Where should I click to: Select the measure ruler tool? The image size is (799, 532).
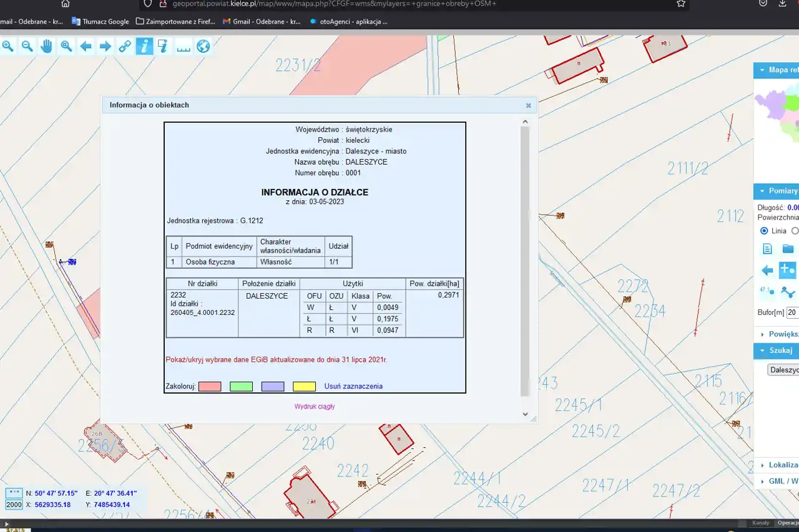coord(184,46)
